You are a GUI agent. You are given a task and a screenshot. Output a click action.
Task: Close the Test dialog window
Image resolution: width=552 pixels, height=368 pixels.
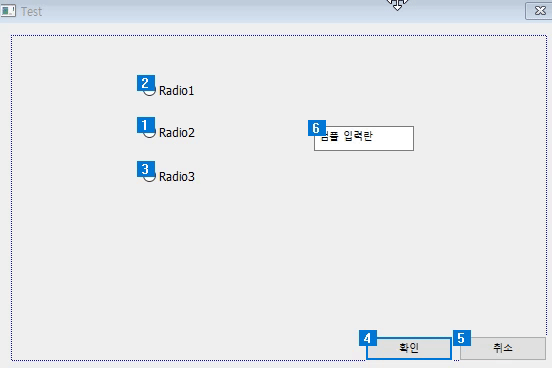click(539, 11)
